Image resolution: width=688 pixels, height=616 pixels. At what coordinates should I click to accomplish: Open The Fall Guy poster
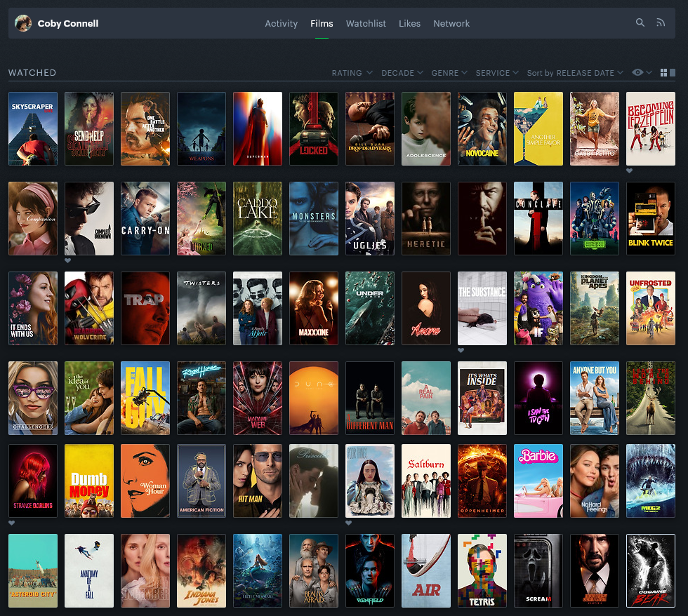coord(145,398)
